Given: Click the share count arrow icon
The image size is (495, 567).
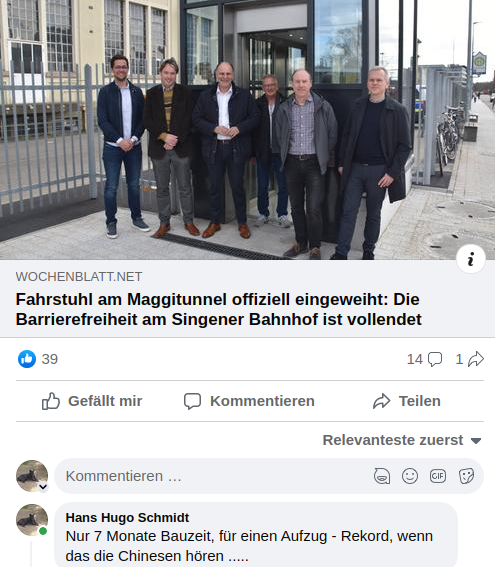Looking at the screenshot, I should [x=475, y=359].
